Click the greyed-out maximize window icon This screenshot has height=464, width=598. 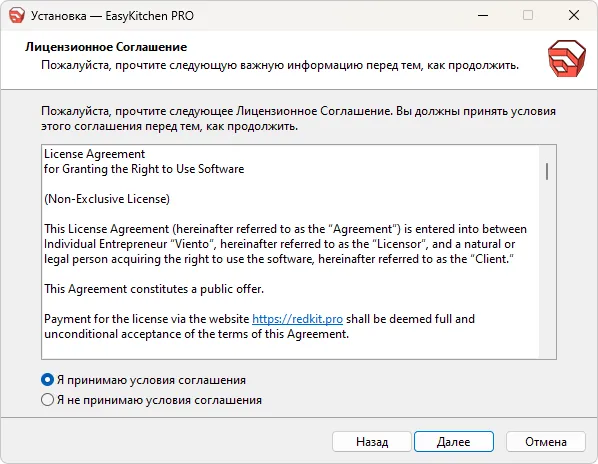528,16
